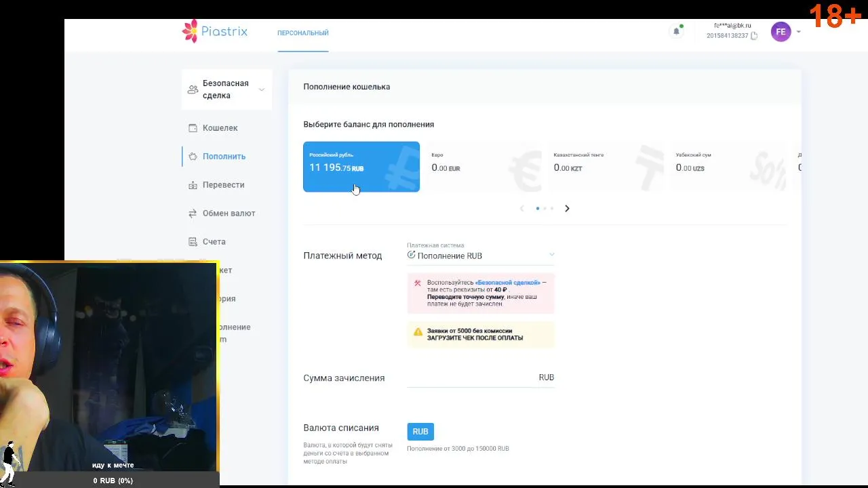Screen dimensions: 868x488
Task: Click the wallet icon beside Кошелек
Action: tap(193, 128)
